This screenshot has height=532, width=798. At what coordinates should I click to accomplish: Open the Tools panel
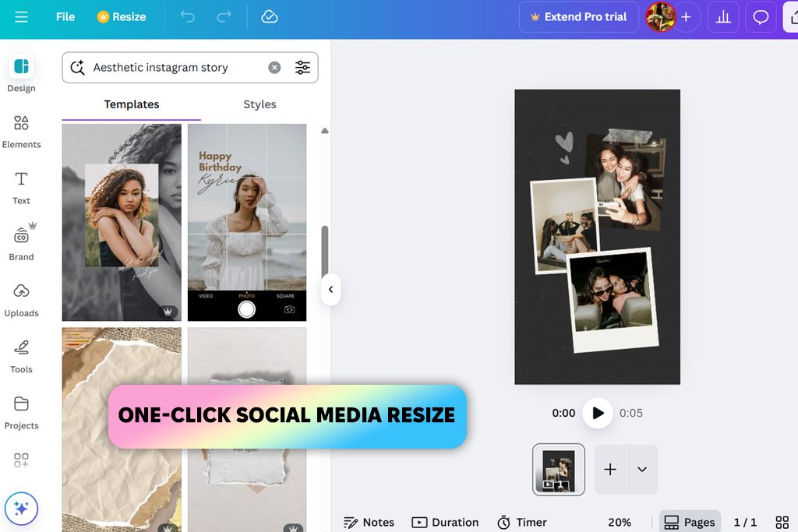[x=21, y=357]
